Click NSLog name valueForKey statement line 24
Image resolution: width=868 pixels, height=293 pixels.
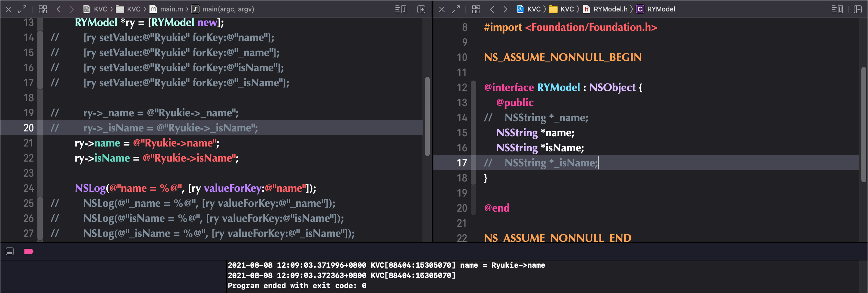(x=195, y=188)
